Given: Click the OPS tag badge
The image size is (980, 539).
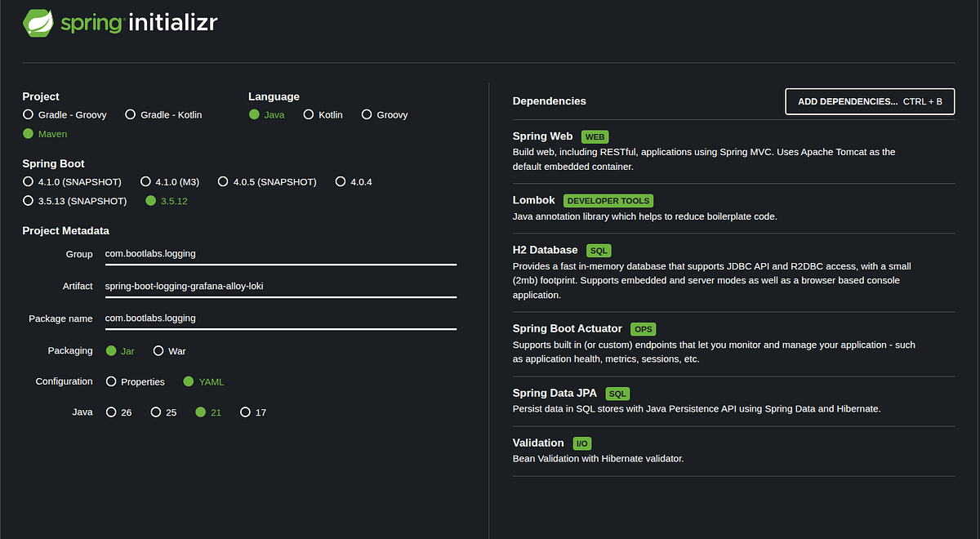Looking at the screenshot, I should point(643,329).
